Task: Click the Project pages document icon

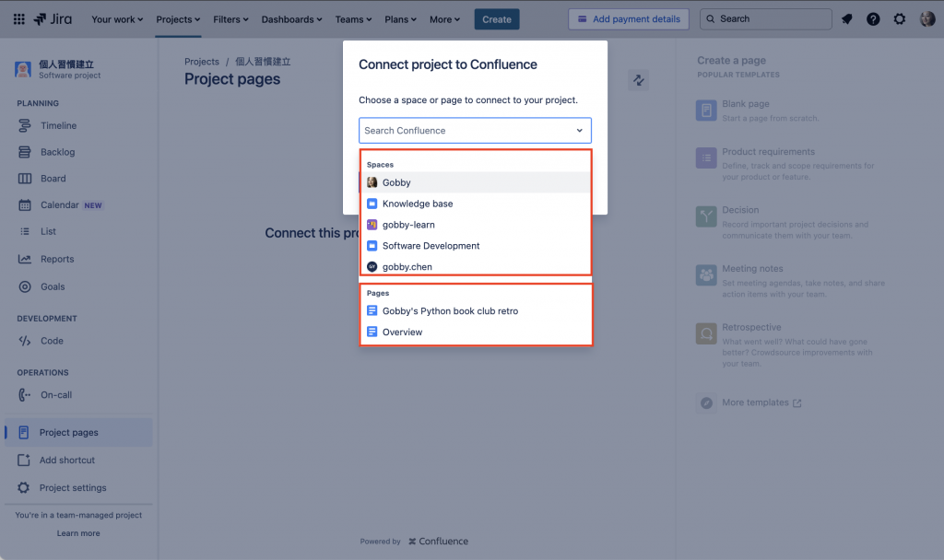Action: (23, 433)
